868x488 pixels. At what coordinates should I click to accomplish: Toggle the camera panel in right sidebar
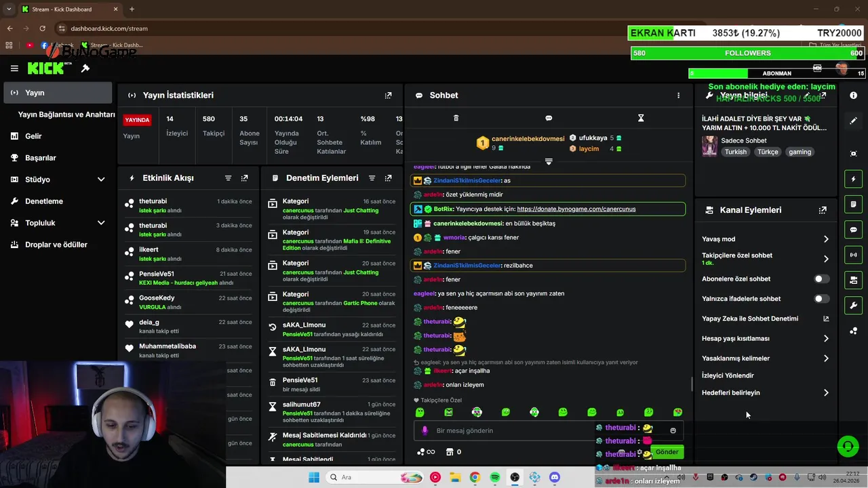[853, 280]
